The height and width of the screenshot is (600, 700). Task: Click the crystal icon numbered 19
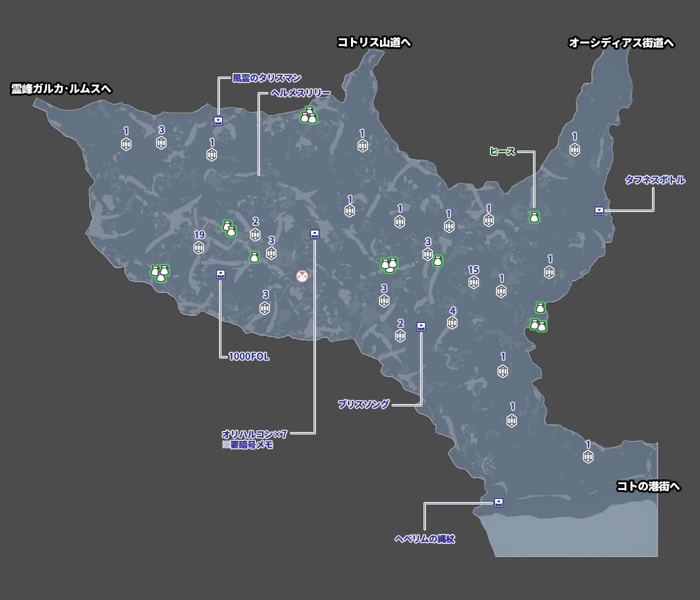(x=199, y=247)
